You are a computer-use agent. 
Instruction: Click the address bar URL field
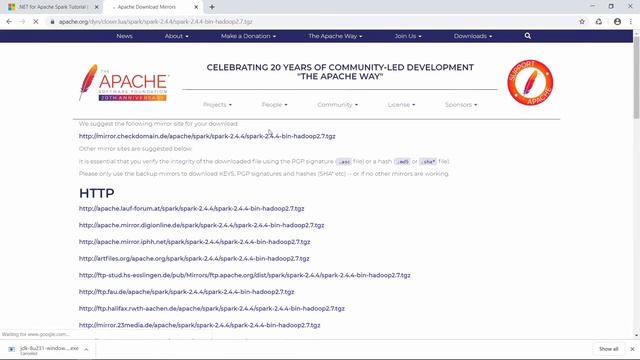click(x=310, y=22)
